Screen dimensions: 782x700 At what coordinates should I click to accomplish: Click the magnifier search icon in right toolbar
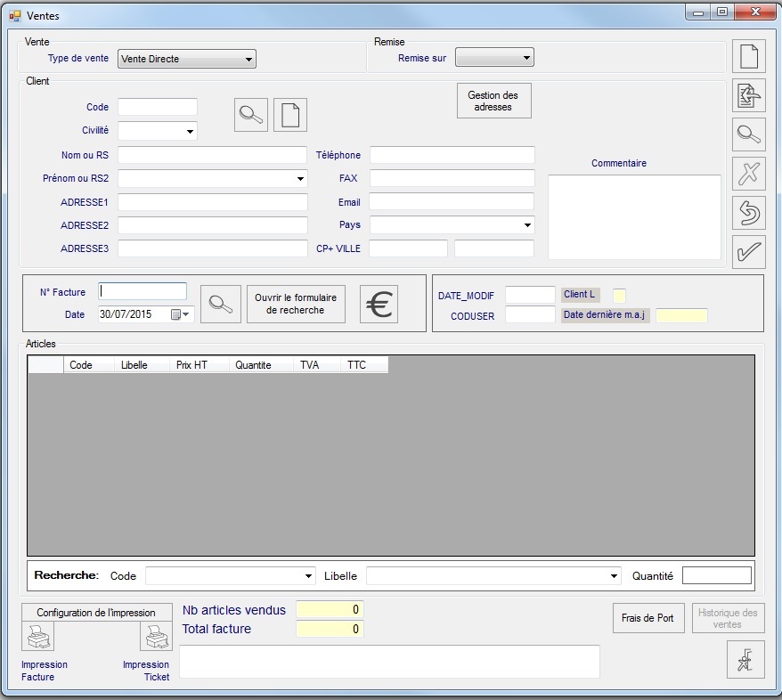[748, 134]
